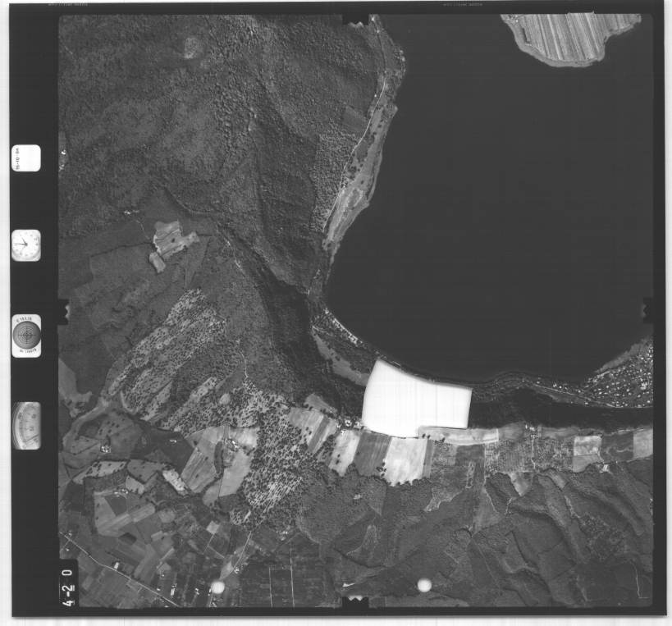Click the right edge fiducial notch
The image size is (672, 626).
(x=647, y=309)
